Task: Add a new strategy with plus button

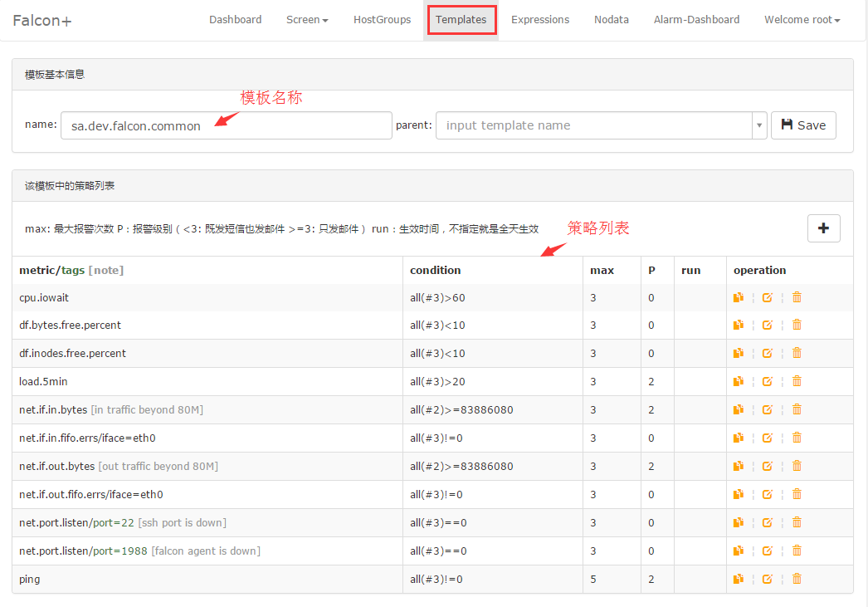Action: pos(823,228)
